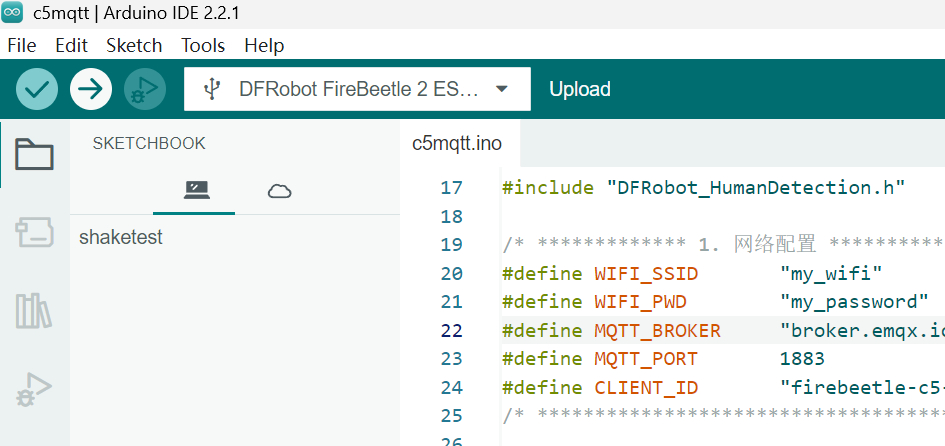Click the Verify checkmark button
Screen dimensions: 945x446
click(x=37, y=89)
